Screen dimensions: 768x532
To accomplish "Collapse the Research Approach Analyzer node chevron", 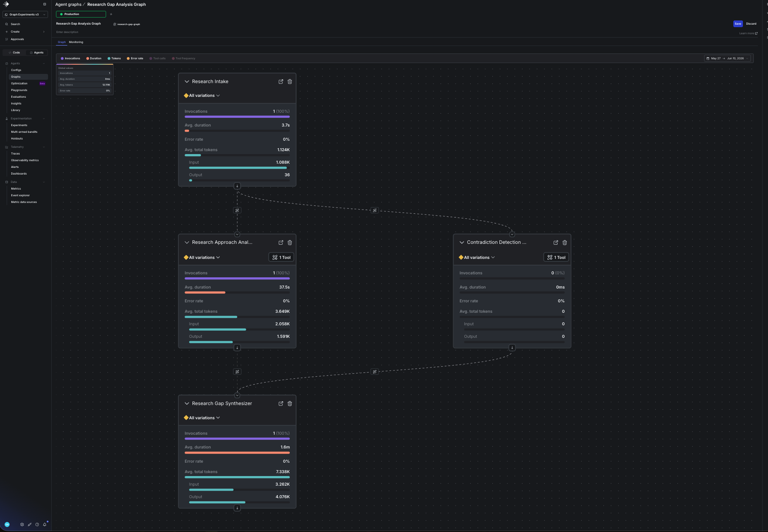I will [187, 242].
